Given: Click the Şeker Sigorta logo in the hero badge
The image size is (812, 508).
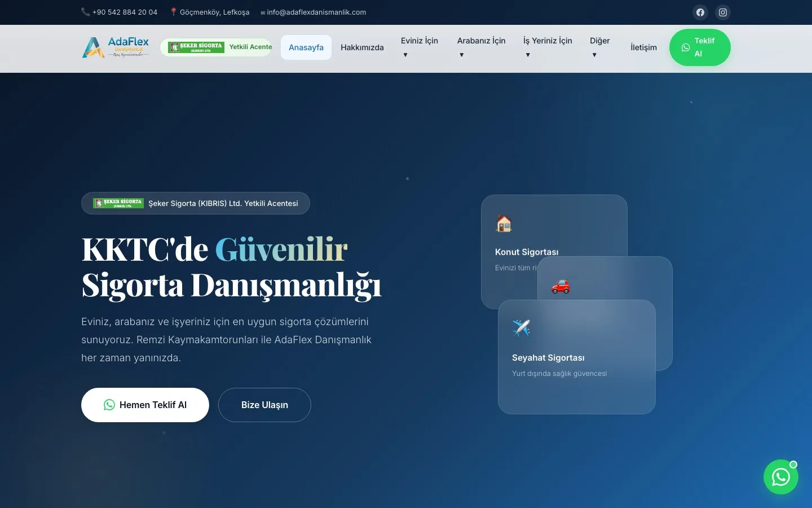Looking at the screenshot, I should (118, 203).
